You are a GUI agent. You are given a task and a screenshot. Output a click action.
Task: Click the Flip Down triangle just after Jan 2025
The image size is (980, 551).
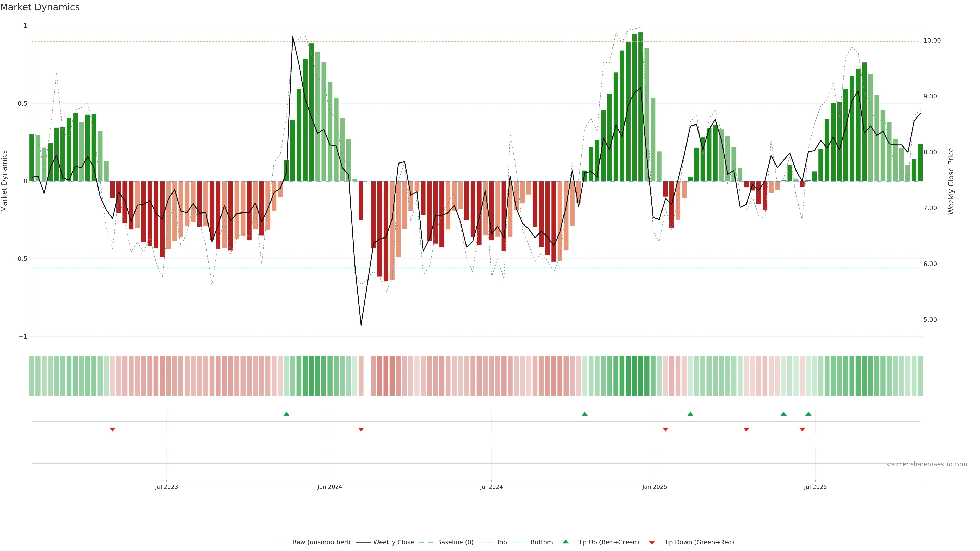pos(665,429)
